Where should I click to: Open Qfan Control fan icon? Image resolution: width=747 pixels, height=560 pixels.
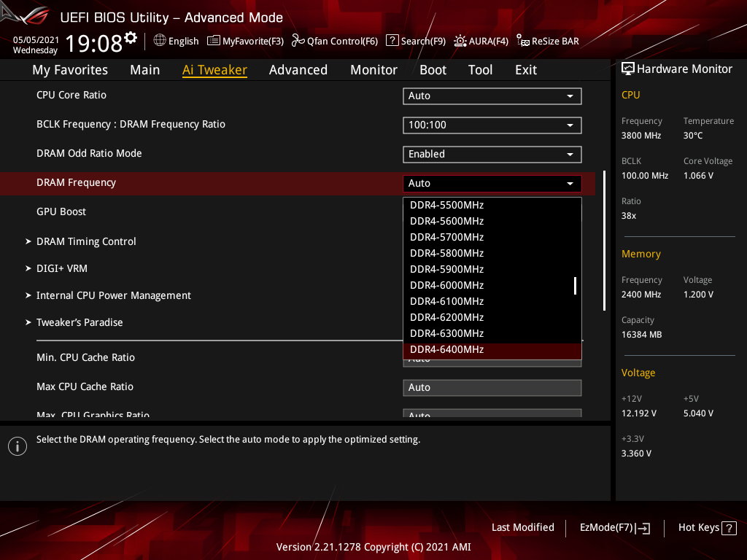(x=298, y=41)
